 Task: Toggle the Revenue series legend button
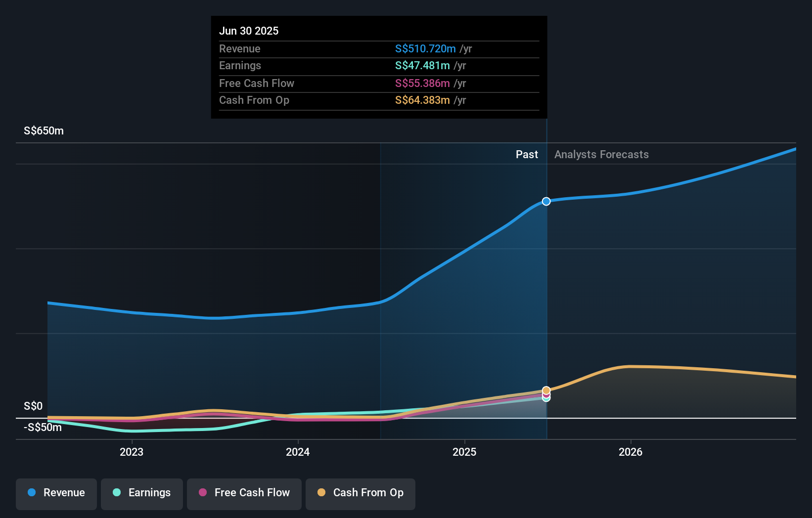[56, 494]
